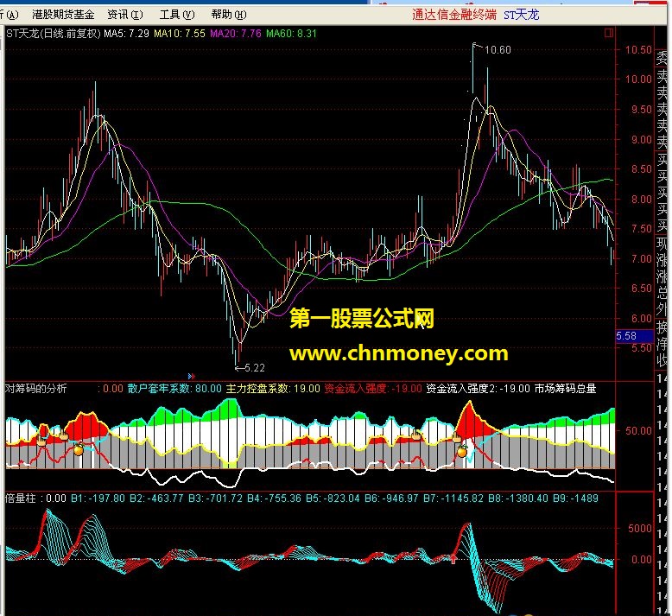672x616 pixels.
Task: Select the B1:-197.80 value
Action: pos(98,499)
